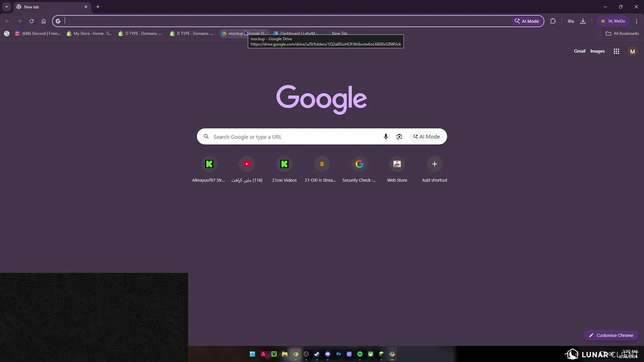This screenshot has height=362, width=644.
Task: Open File Explorer from the taskbar
Action: (x=285, y=354)
